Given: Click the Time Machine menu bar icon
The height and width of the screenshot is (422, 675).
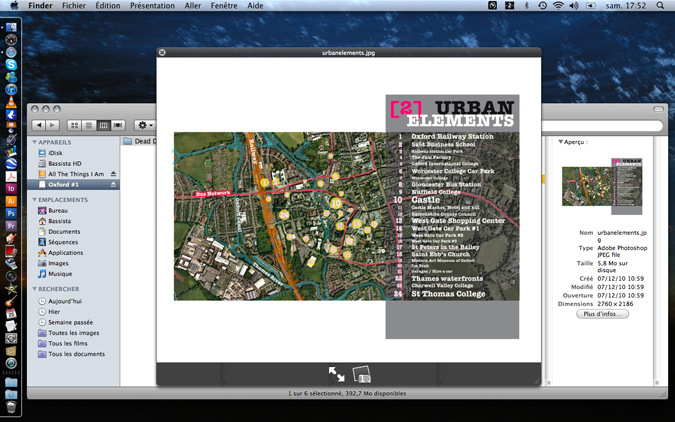Looking at the screenshot, I should (x=542, y=6).
